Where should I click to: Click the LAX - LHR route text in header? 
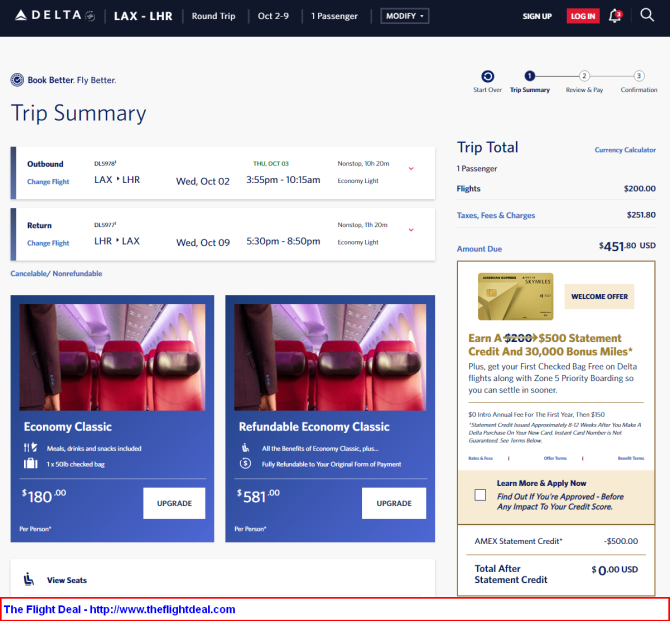point(143,16)
